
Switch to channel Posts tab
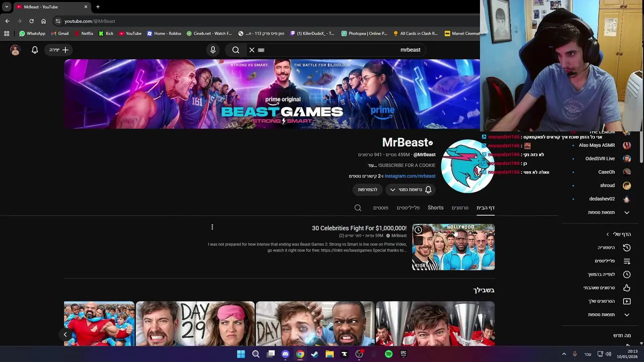point(381,208)
